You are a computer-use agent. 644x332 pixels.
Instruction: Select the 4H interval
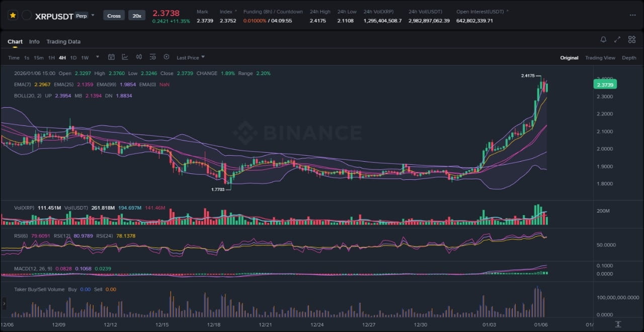(x=62, y=58)
